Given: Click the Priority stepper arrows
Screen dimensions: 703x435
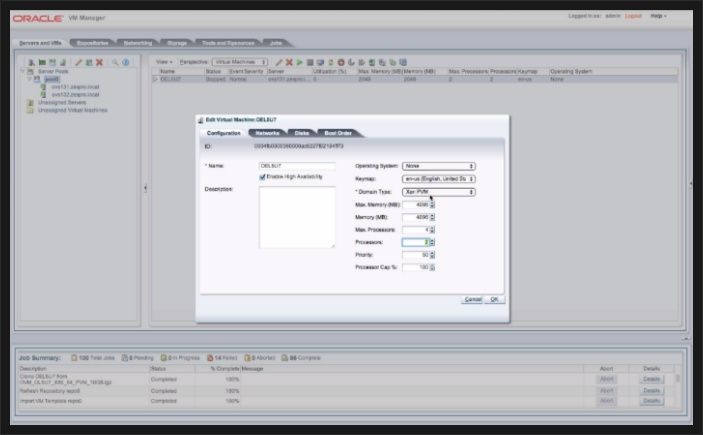Looking at the screenshot, I should click(x=432, y=255).
